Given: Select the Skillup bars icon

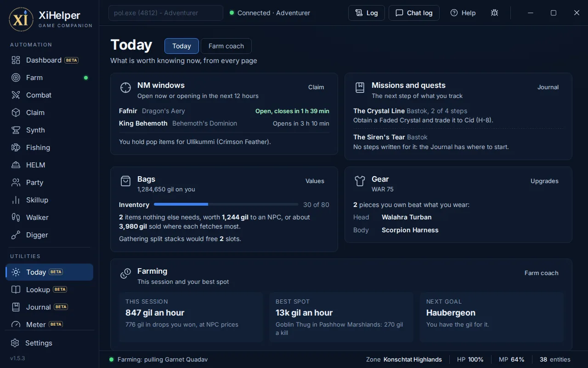Looking at the screenshot, I should pos(16,200).
